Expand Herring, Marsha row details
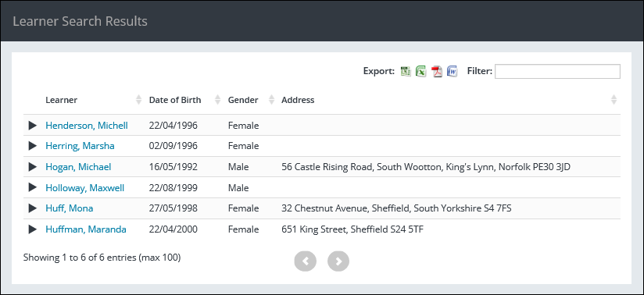Viewport: 644px width, 295px height. (x=33, y=146)
